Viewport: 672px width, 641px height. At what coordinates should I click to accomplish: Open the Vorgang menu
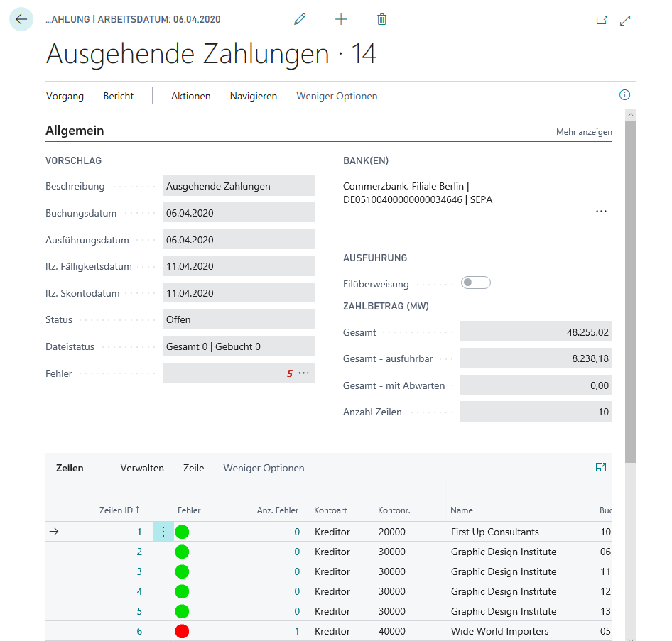pos(65,94)
